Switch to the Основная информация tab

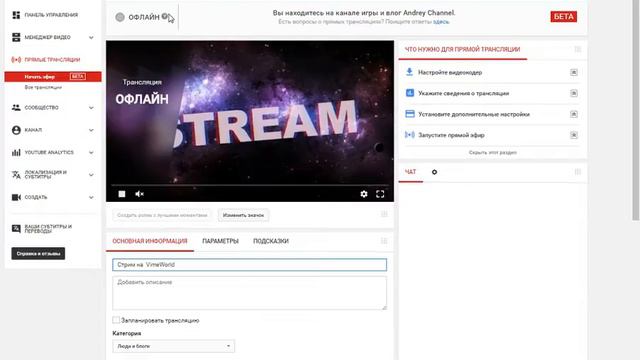pos(150,241)
